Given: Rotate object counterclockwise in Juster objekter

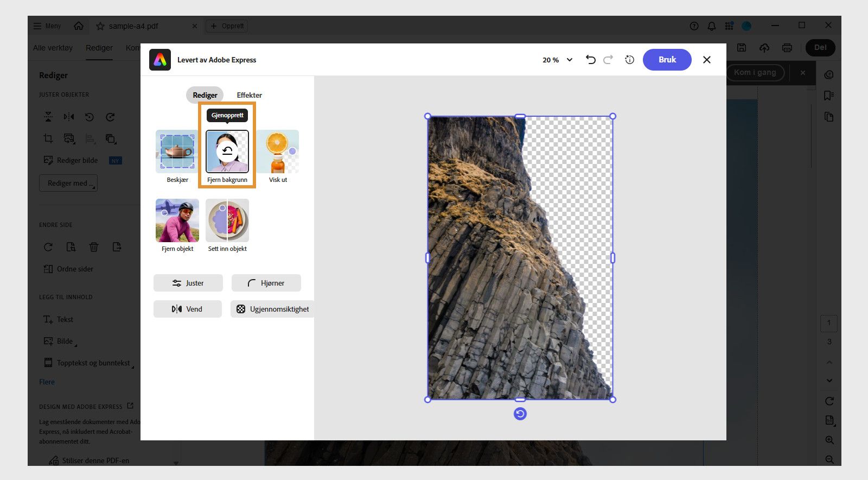Looking at the screenshot, I should pos(90,117).
